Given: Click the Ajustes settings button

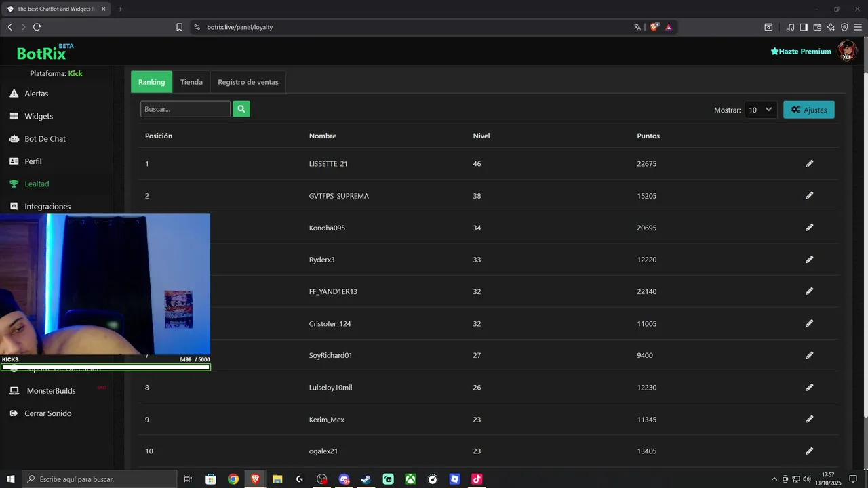Looking at the screenshot, I should 809,110.
